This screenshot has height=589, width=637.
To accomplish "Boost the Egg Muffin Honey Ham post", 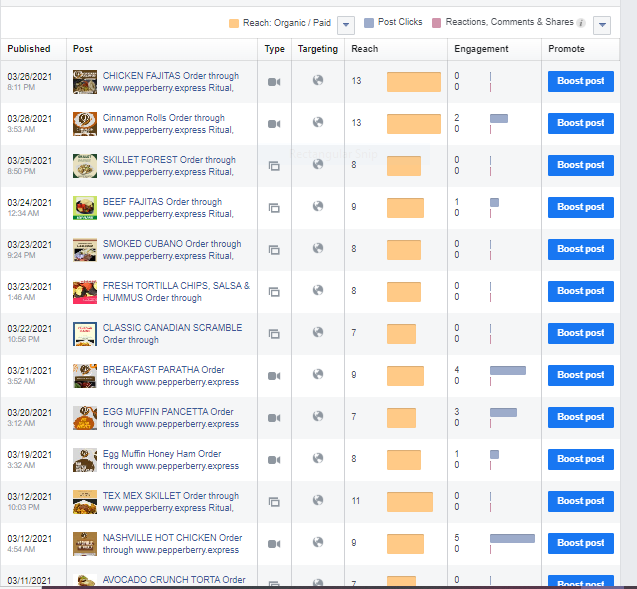I will click(581, 459).
